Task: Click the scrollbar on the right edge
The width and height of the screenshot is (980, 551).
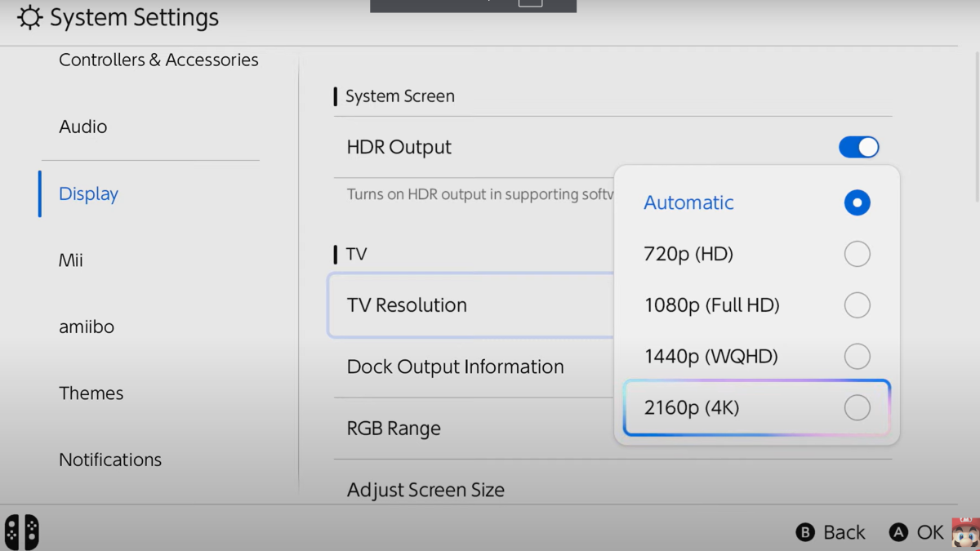Action: tap(977, 122)
